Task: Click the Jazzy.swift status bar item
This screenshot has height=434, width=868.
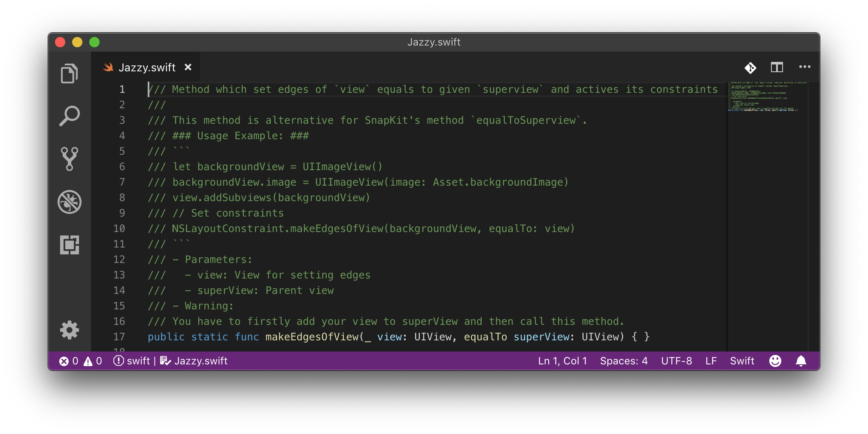Action: pyautogui.click(x=194, y=361)
